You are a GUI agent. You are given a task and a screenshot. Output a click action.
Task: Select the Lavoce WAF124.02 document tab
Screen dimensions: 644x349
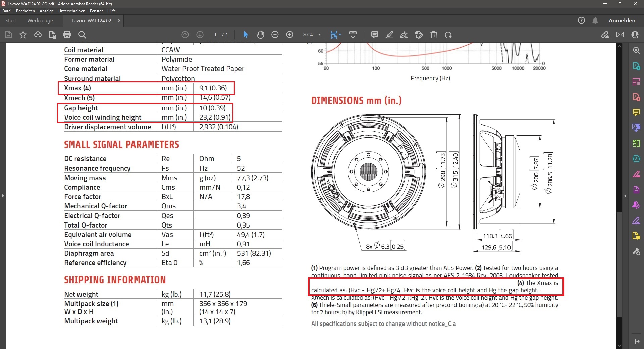93,20
